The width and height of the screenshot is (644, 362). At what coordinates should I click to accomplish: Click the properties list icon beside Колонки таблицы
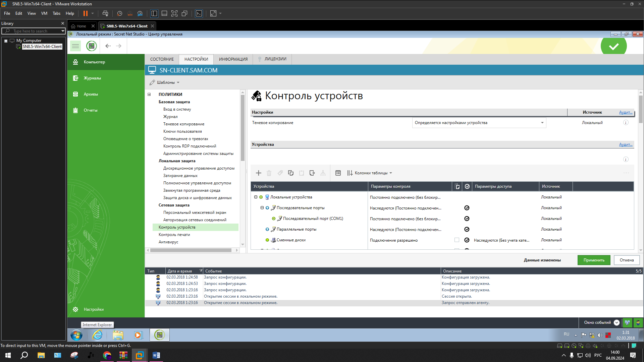click(x=338, y=173)
